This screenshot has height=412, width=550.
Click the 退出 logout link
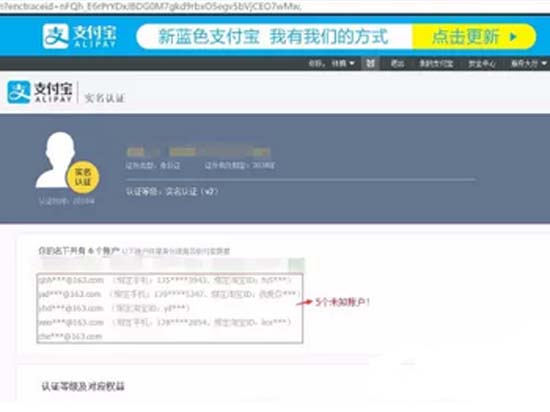click(397, 63)
